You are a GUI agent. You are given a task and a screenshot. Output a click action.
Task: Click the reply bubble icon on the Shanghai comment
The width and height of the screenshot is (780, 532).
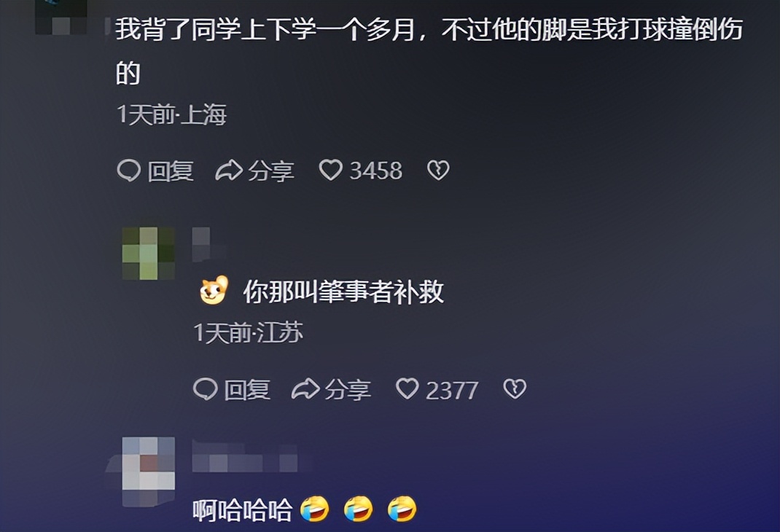tap(129, 171)
